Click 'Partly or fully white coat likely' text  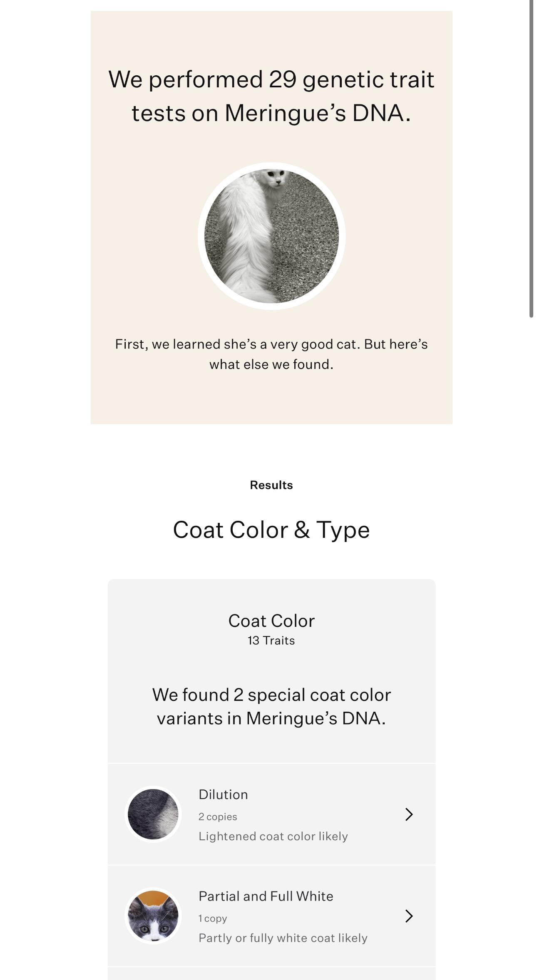coord(283,938)
